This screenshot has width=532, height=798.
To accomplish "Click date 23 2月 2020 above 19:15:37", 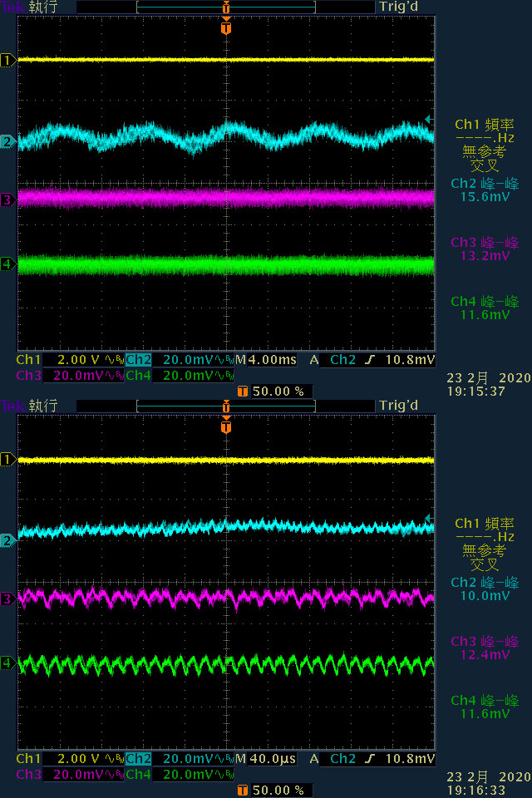I will 489,378.
